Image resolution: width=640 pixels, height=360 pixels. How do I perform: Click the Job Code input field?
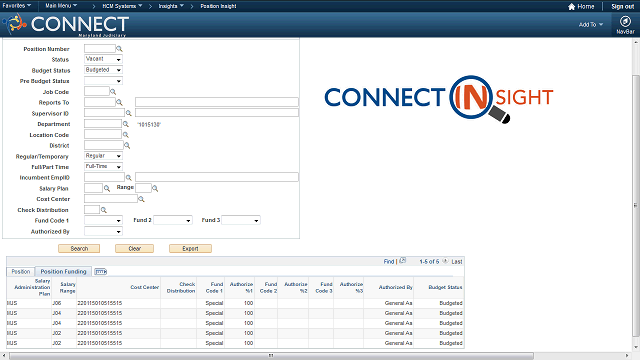tap(97, 91)
